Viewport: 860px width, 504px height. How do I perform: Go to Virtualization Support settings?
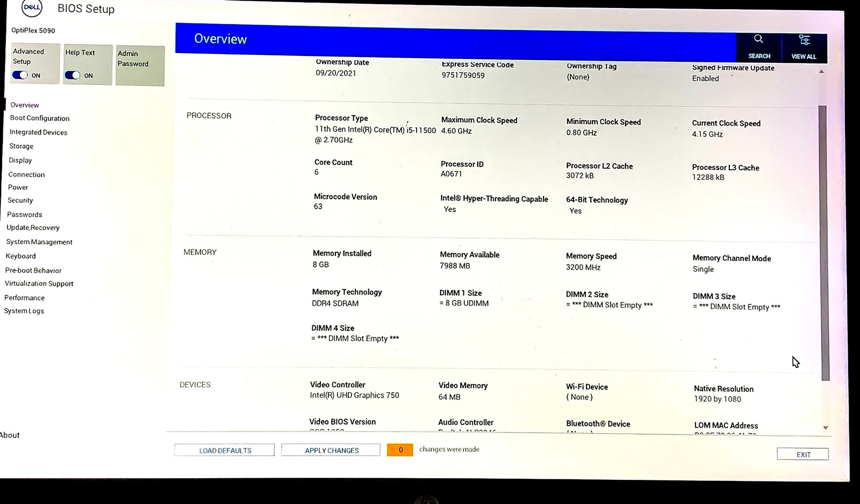[39, 284]
